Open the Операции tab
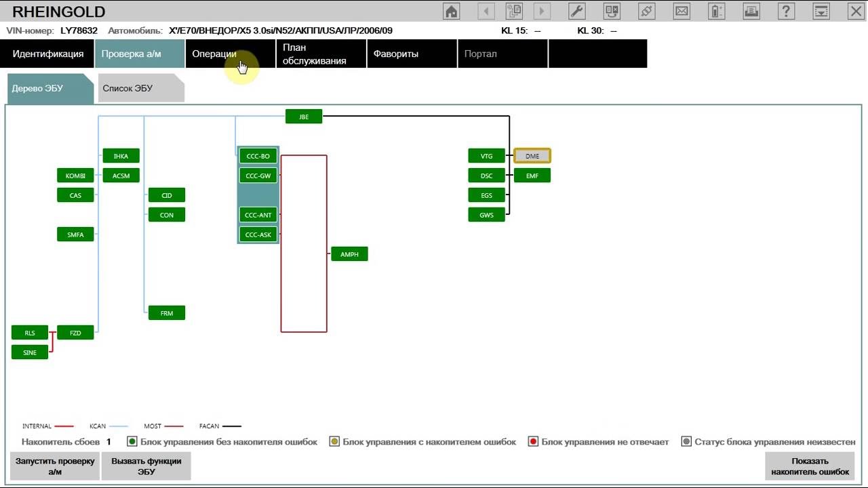The image size is (868, 488). tap(231, 54)
